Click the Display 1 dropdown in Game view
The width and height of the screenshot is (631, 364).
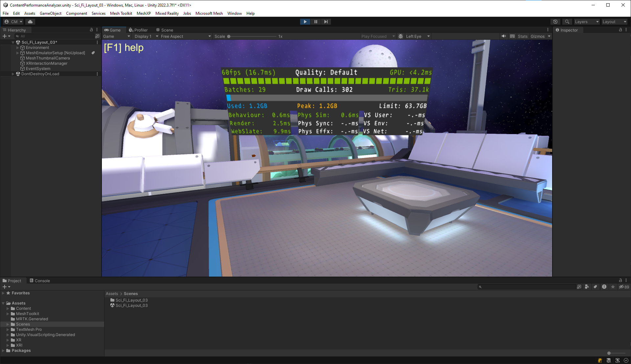coord(143,36)
